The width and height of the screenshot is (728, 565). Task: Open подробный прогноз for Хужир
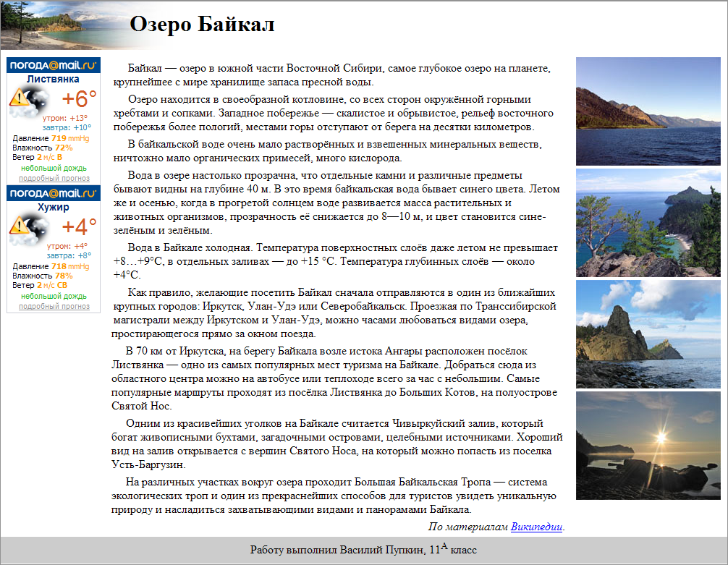[x=54, y=307]
